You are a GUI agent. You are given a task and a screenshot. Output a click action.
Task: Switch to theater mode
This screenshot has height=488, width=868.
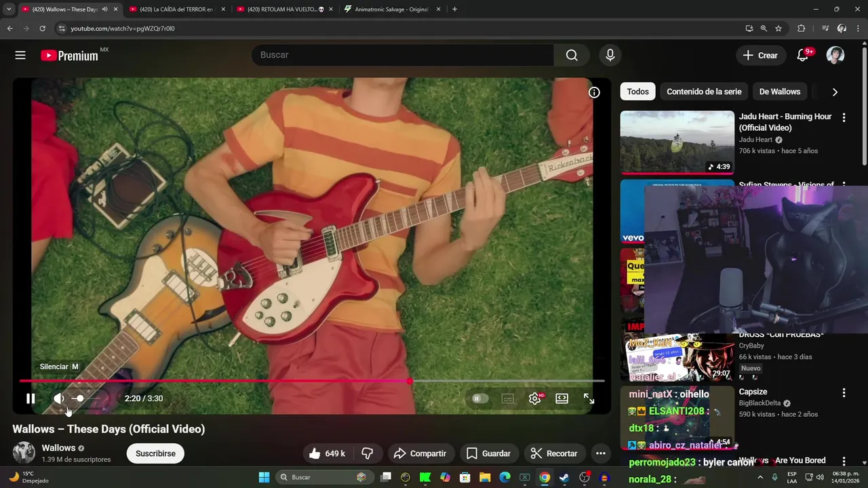point(562,399)
